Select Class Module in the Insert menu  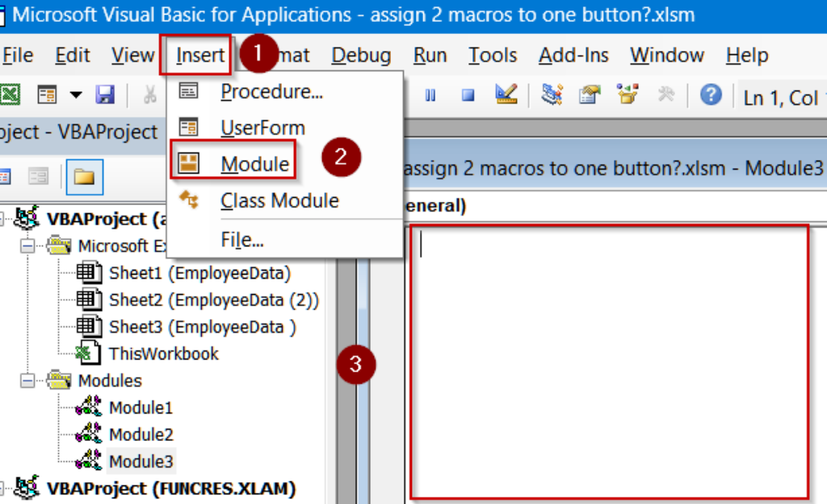pyautogui.click(x=279, y=200)
